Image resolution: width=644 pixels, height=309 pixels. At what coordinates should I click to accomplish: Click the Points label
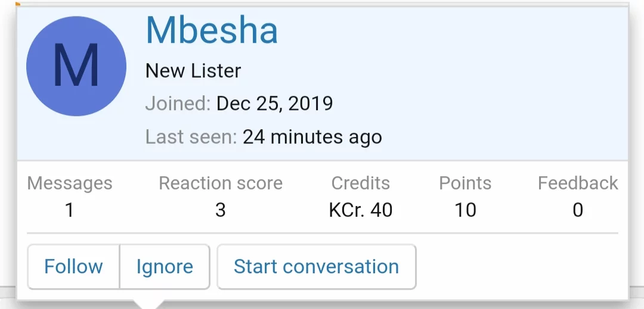[x=465, y=183]
